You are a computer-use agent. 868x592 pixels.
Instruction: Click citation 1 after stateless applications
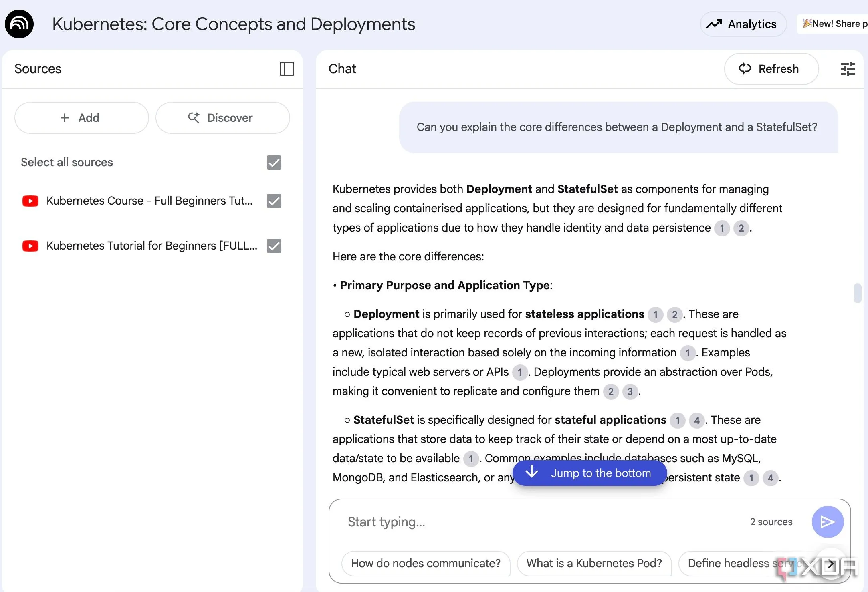click(656, 315)
